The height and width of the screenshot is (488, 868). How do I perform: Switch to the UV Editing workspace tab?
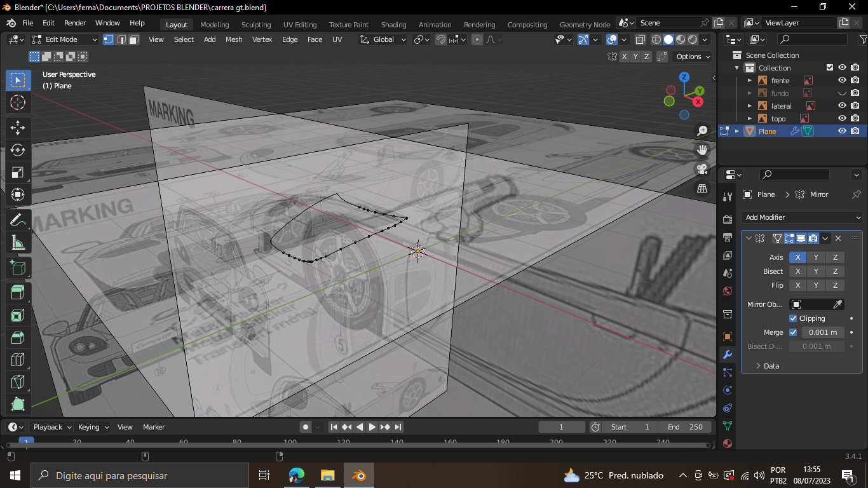(300, 25)
